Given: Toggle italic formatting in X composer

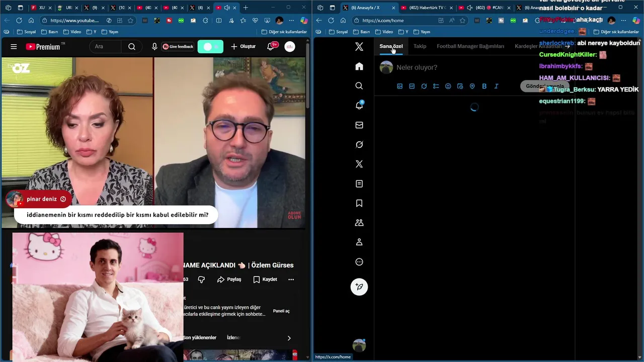Looking at the screenshot, I should [497, 86].
